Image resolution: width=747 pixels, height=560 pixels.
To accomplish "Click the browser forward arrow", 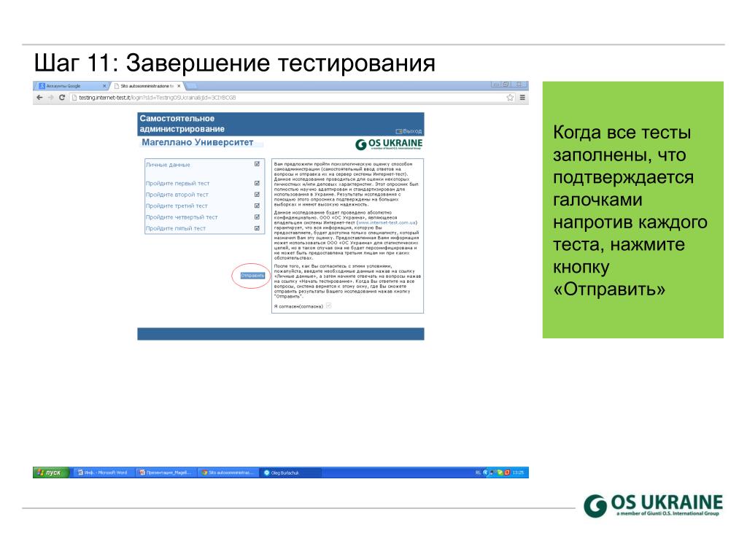I will (50, 98).
